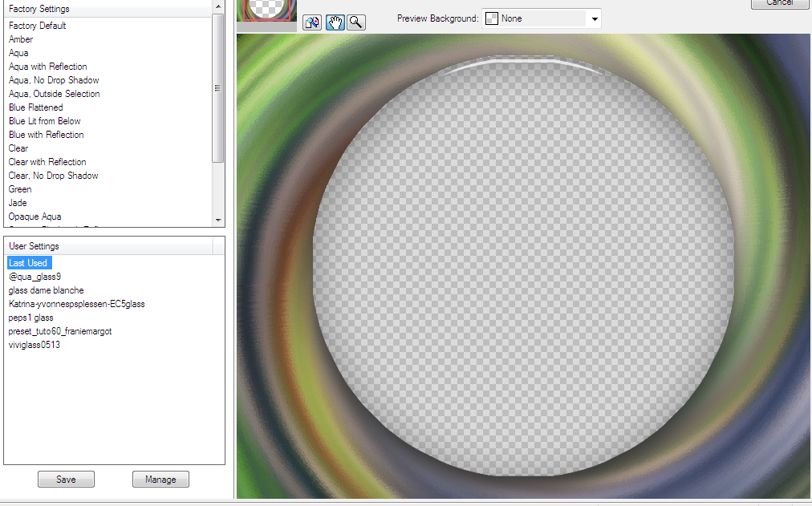The height and width of the screenshot is (506, 812).
Task: Click the Cancel button
Action: pyautogui.click(x=779, y=4)
